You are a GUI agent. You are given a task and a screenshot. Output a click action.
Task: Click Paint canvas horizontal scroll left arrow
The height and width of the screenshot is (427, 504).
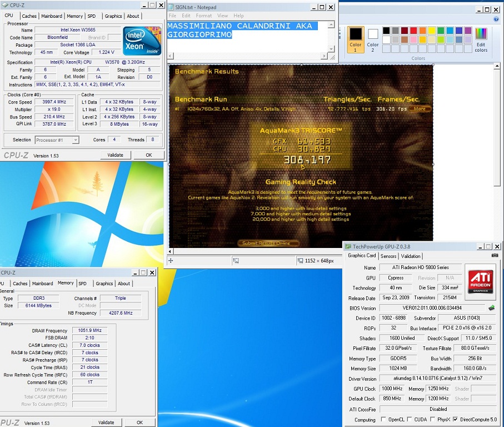[x=171, y=251]
